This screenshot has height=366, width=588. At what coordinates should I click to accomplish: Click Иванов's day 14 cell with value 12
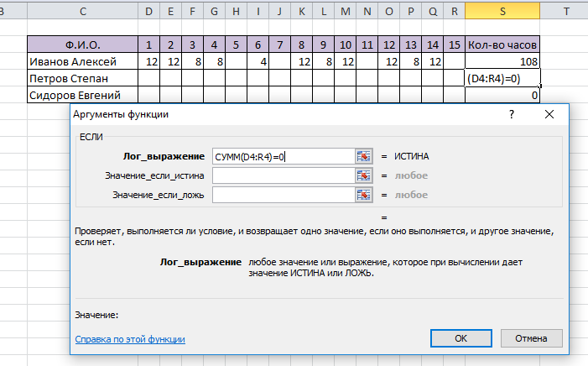click(x=432, y=60)
